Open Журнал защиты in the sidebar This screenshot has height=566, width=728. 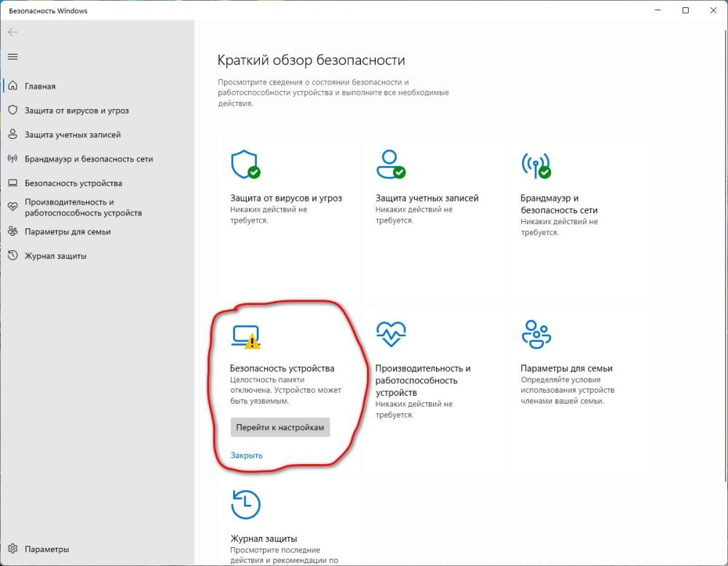55,256
